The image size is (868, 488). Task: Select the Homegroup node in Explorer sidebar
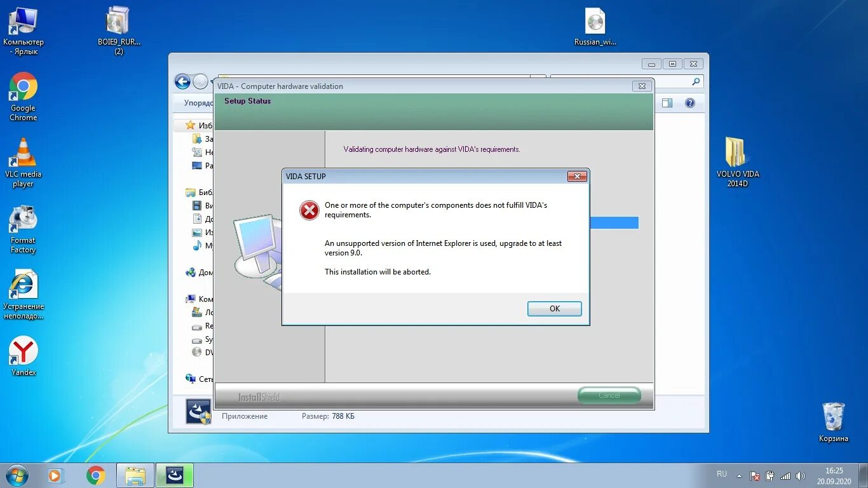(x=198, y=272)
